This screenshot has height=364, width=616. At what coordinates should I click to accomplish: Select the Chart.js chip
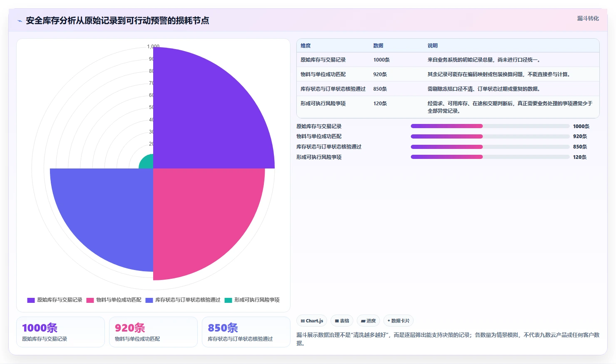click(x=312, y=321)
